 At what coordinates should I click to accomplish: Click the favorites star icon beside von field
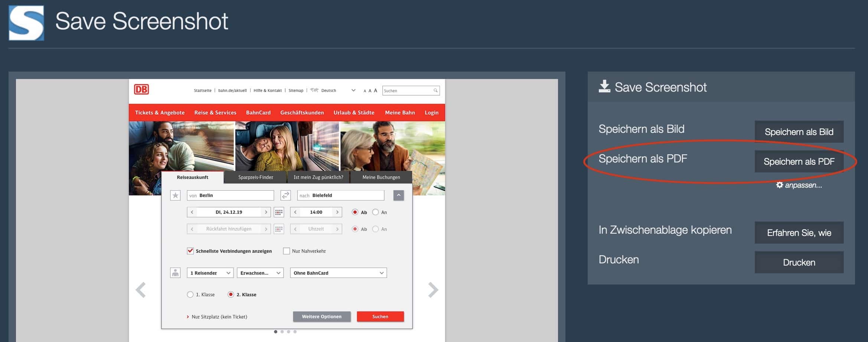[175, 195]
